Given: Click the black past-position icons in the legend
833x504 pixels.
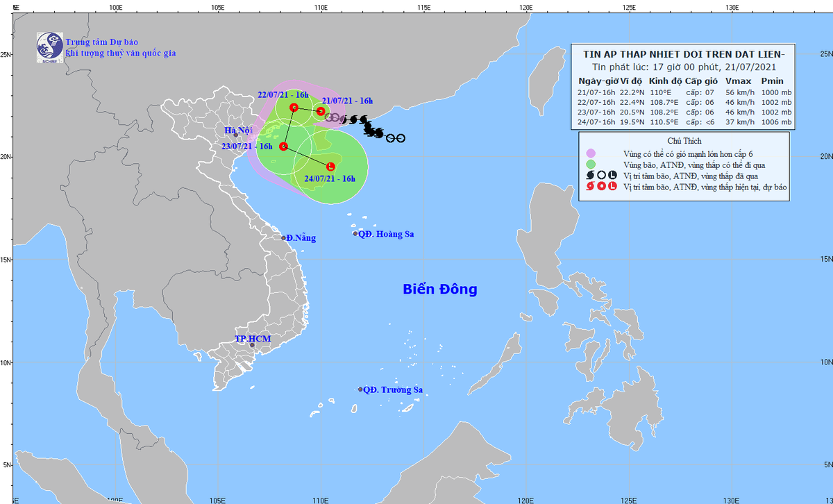Looking at the screenshot, I should point(601,176).
